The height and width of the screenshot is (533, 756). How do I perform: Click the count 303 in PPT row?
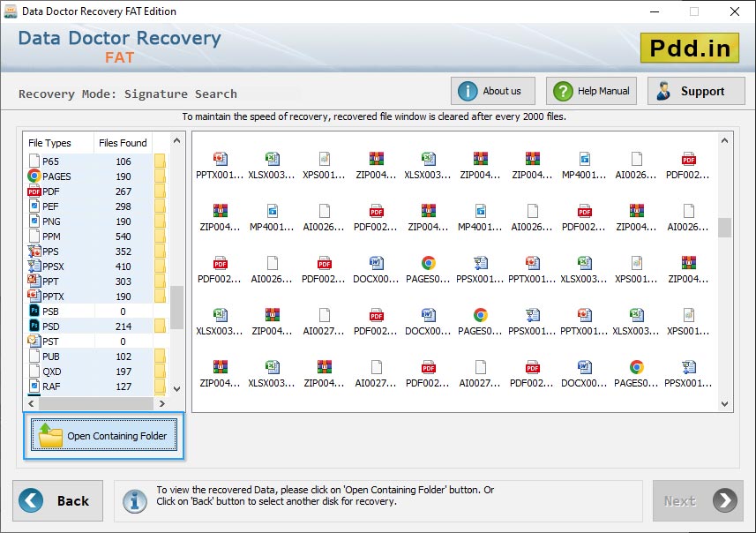(x=123, y=282)
